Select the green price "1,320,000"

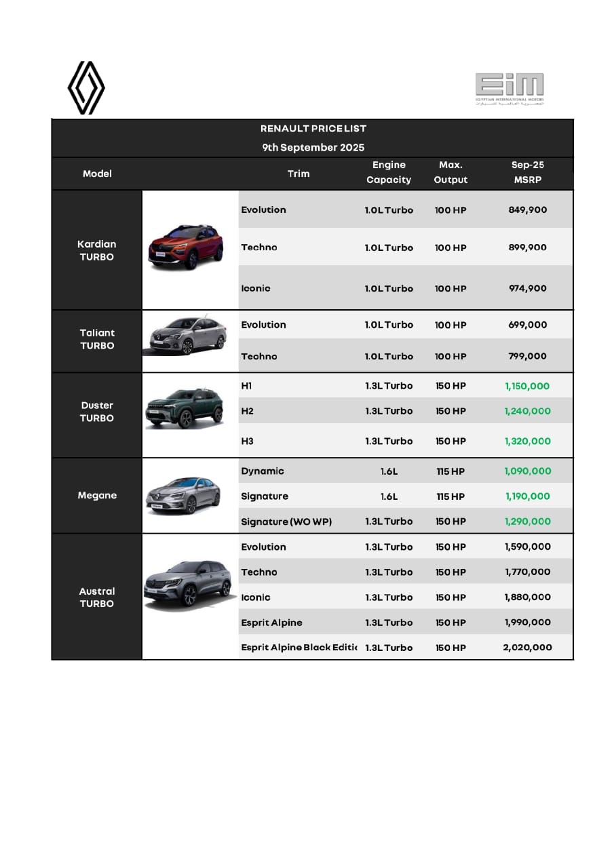(x=528, y=441)
